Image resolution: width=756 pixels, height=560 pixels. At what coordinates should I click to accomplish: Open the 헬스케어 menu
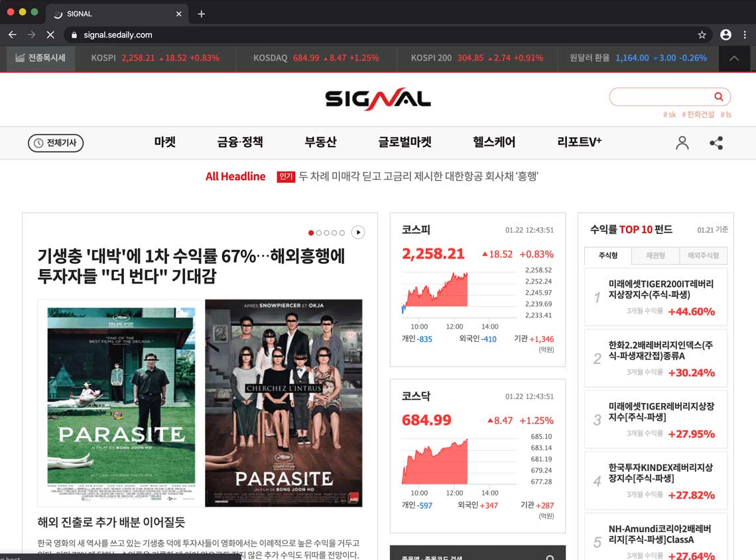[x=493, y=142]
